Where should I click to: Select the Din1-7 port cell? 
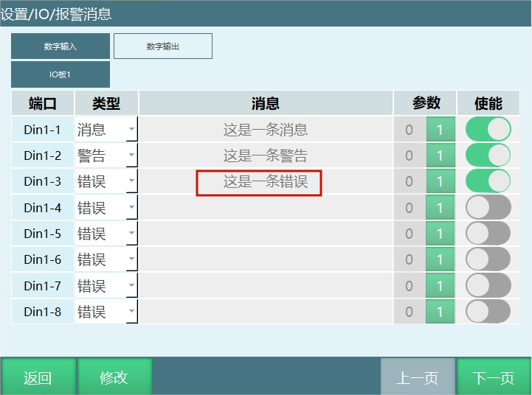43,285
